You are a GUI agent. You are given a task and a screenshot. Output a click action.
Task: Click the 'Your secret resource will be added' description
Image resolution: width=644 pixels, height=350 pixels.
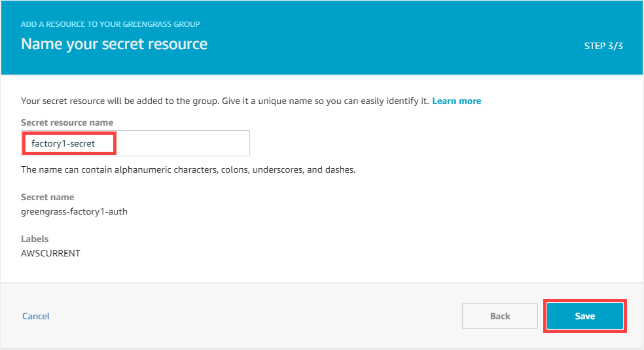[x=131, y=101]
